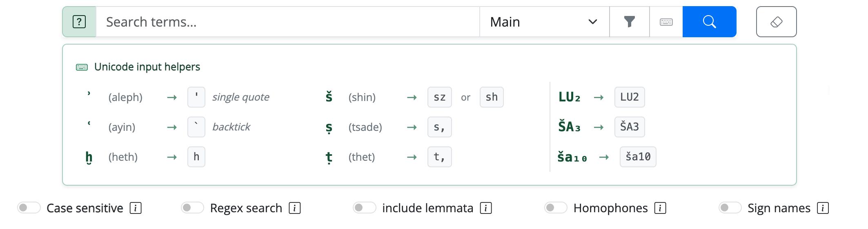Click the eraser clear button
Viewport: 868px width, 229px height.
777,22
